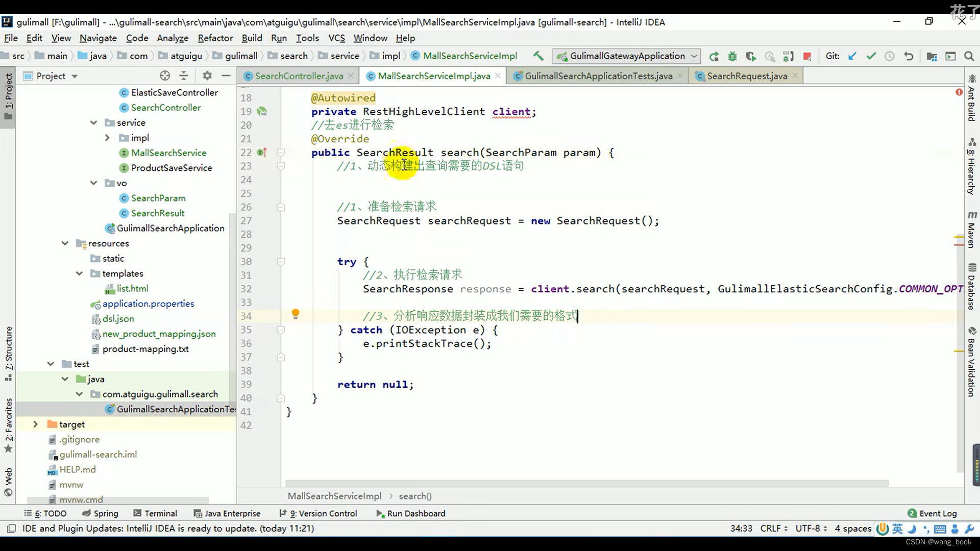Click the light bulb intention icon on line 34

point(295,314)
